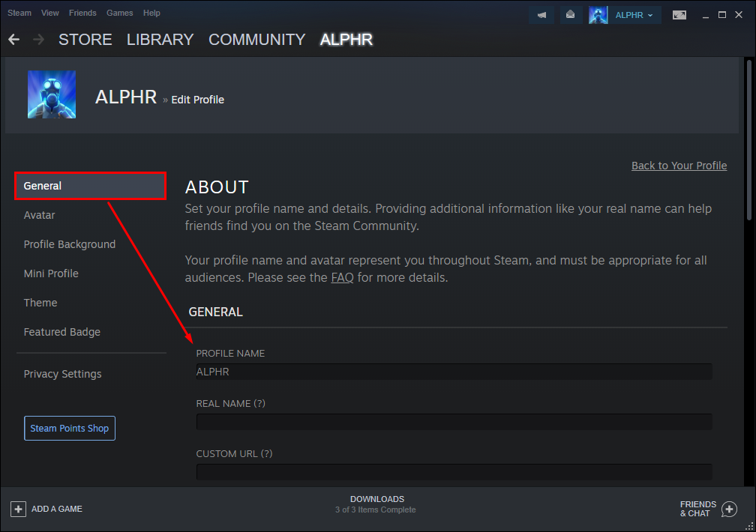Open the View menu

click(50, 13)
